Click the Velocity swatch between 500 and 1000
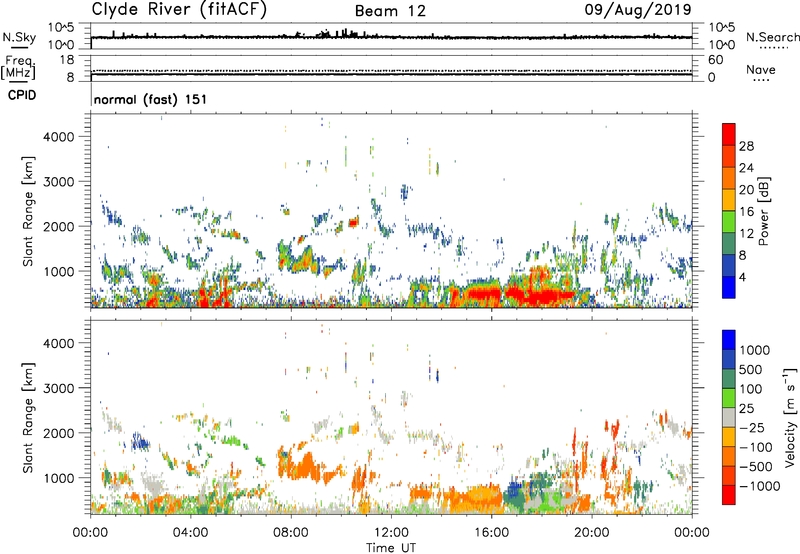Screen dimensions: 800x554 point(729,360)
